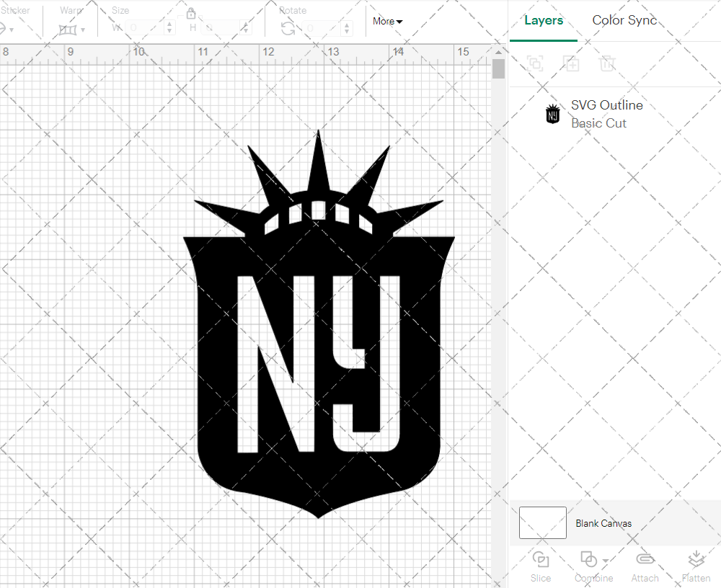Open the Warp style dropdown

81,30
